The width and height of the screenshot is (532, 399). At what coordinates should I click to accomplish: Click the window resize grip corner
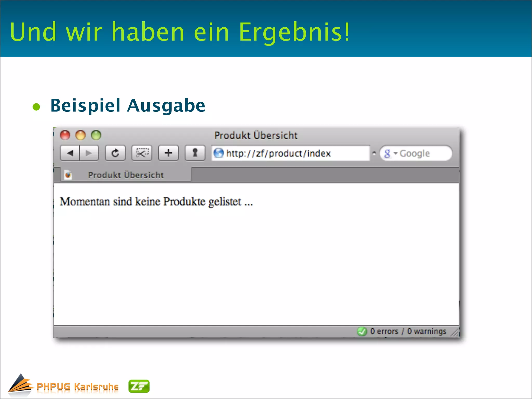point(455,332)
